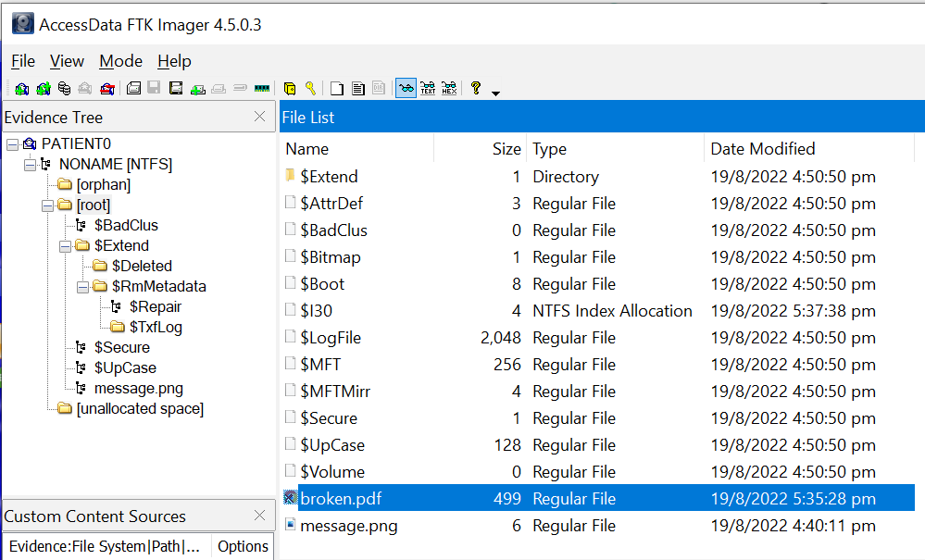Click the Create Disk Image icon
This screenshot has width=925, height=560.
tap(133, 89)
